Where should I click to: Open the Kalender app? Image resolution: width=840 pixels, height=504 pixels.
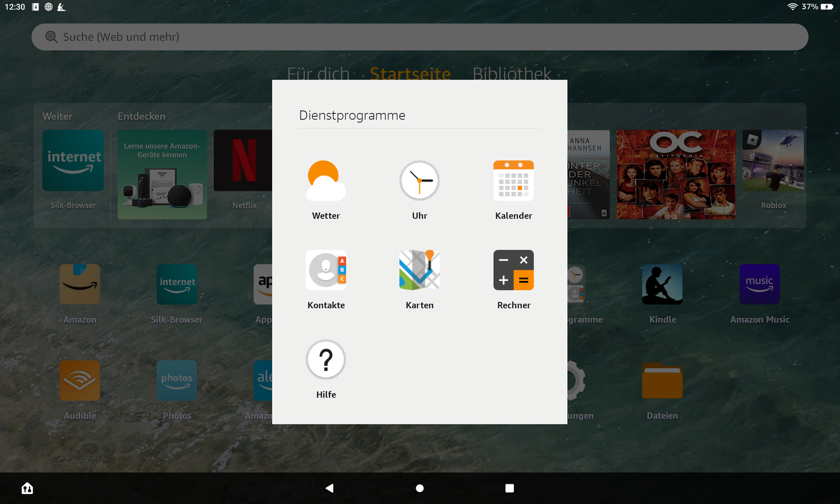[513, 181]
